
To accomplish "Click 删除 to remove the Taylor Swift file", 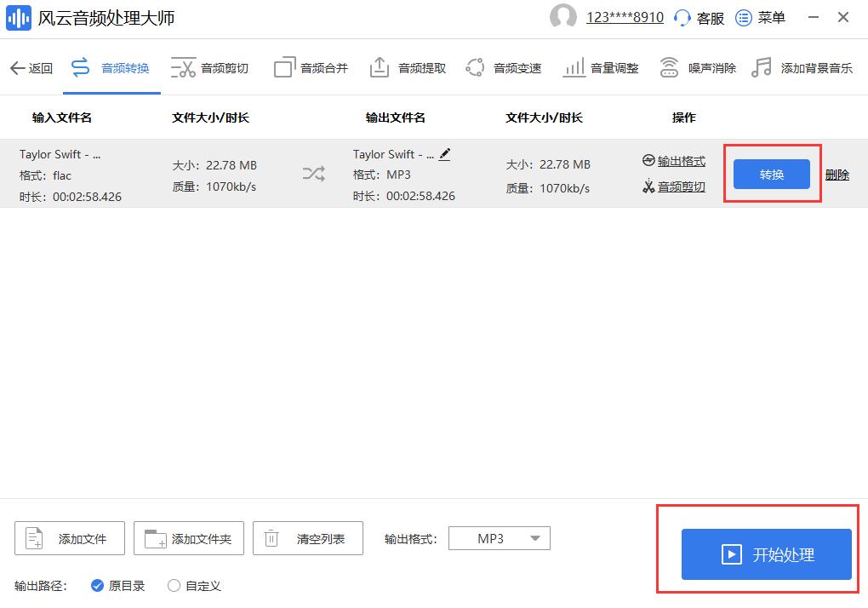I will point(837,174).
